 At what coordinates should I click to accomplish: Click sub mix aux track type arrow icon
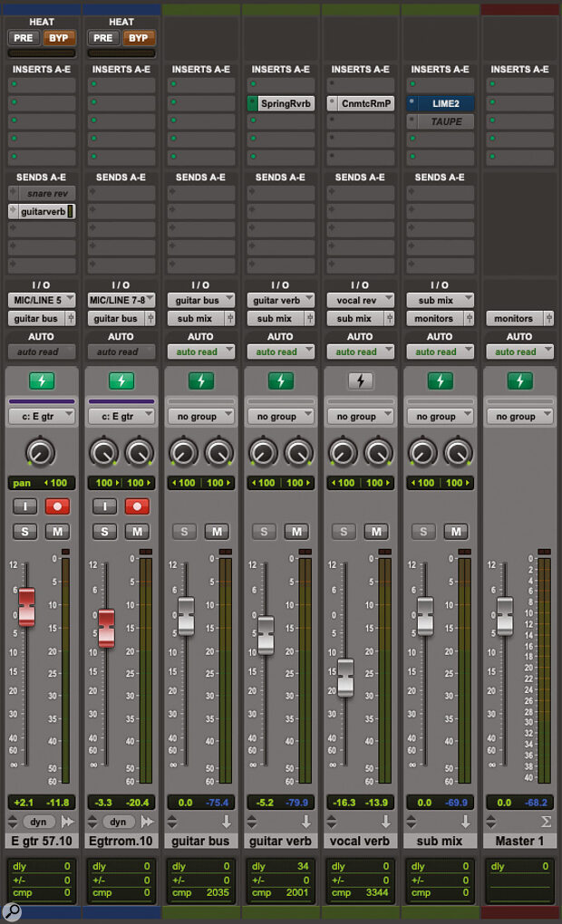(x=465, y=822)
